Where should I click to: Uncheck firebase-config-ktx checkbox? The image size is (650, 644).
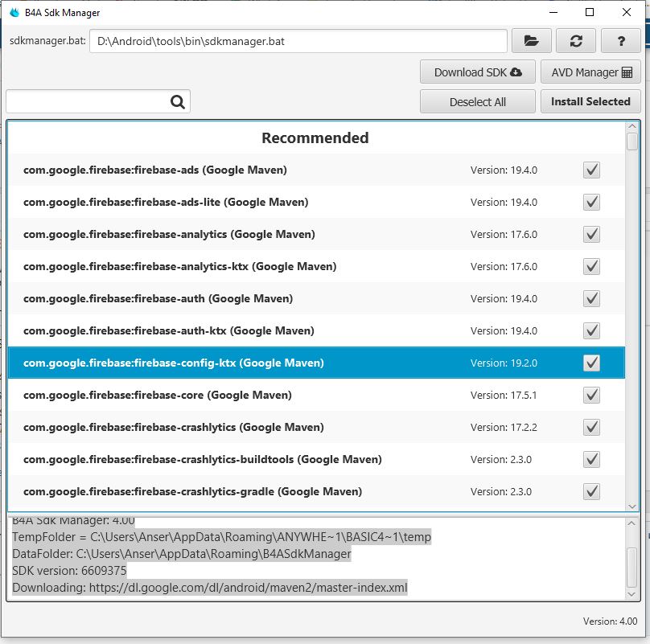(591, 363)
